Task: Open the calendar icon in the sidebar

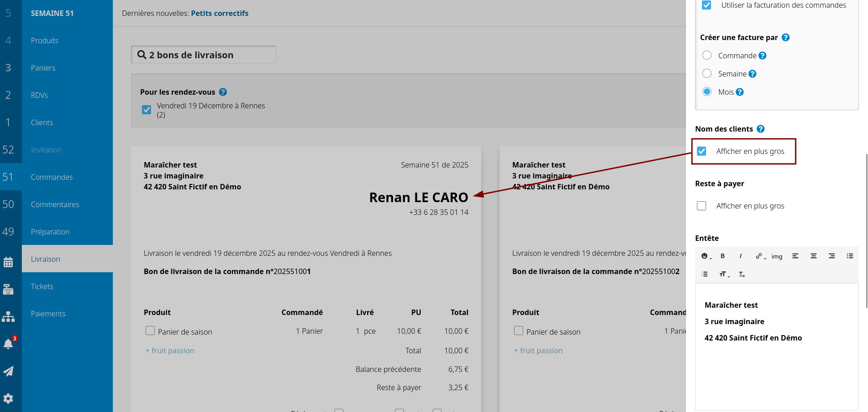Action: point(8,262)
